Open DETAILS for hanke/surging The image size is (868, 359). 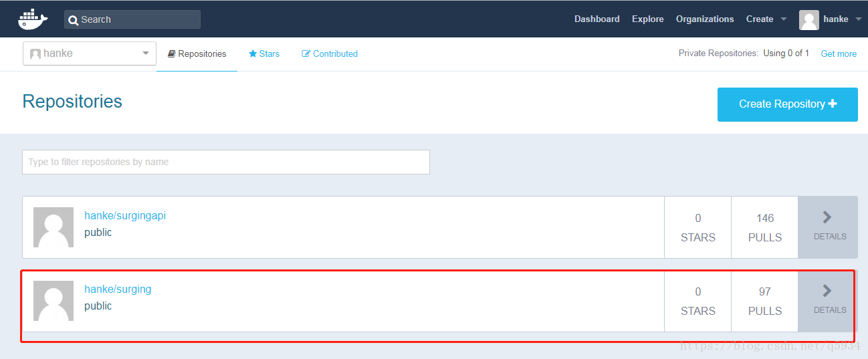pos(828,301)
